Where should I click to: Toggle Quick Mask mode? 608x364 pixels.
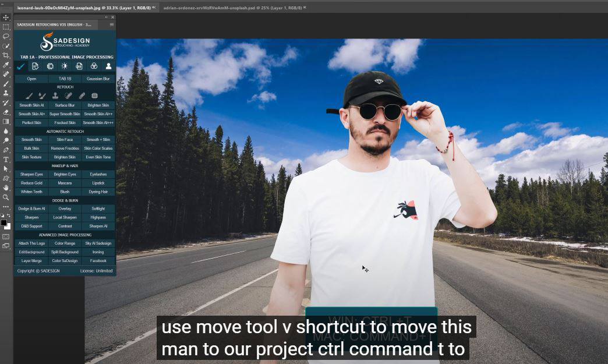pyautogui.click(x=6, y=236)
